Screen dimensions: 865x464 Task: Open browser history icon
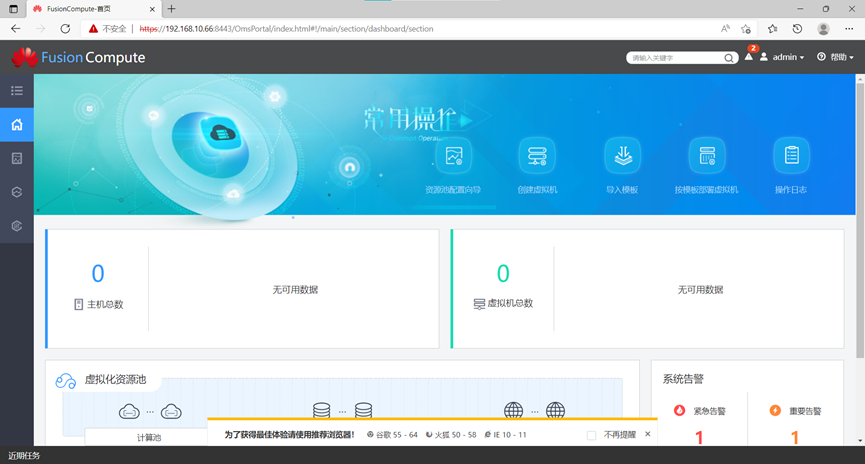tap(797, 29)
